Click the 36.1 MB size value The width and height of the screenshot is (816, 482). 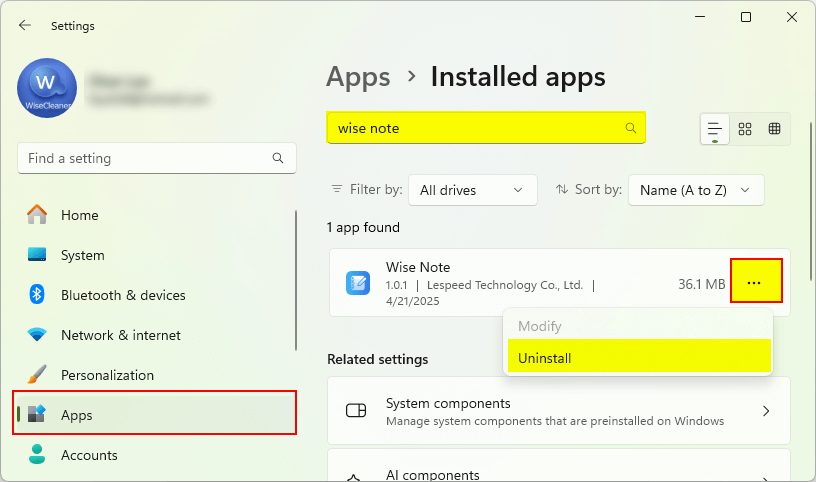(x=702, y=284)
